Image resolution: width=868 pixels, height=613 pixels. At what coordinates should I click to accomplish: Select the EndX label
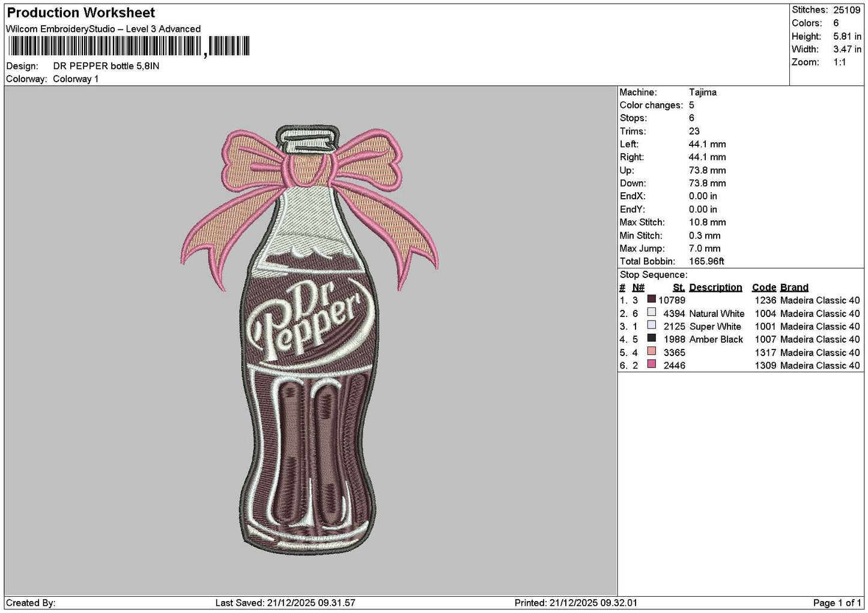(633, 196)
